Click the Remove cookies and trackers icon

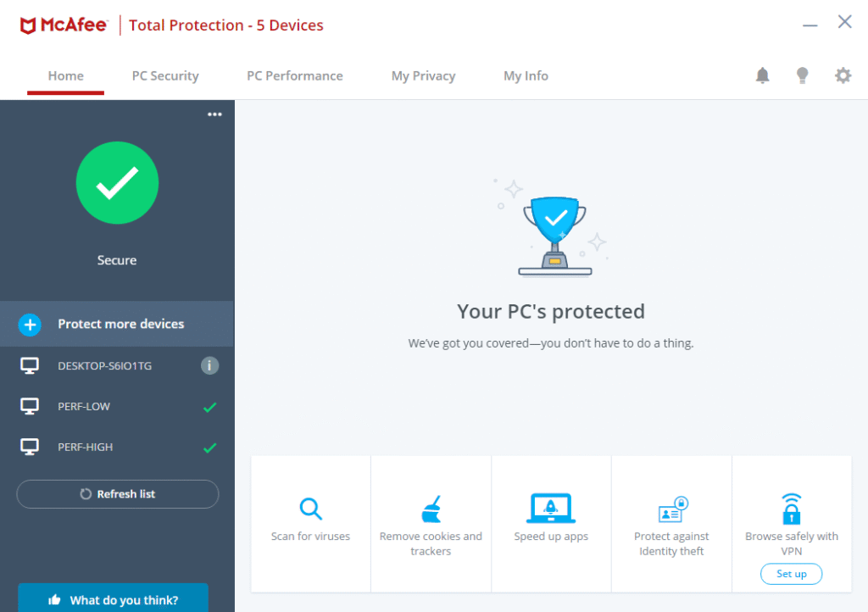[x=431, y=509]
